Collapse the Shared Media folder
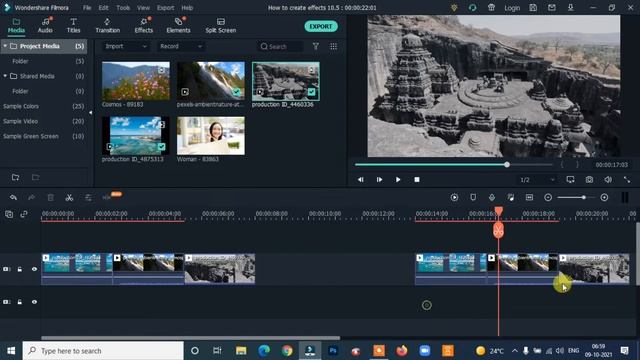640x360 pixels. coord(5,76)
